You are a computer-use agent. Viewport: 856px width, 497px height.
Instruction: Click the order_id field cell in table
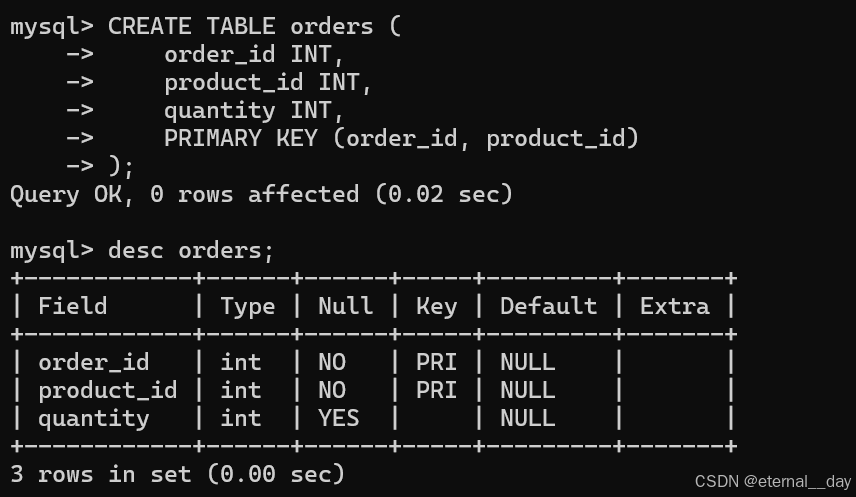tap(93, 363)
